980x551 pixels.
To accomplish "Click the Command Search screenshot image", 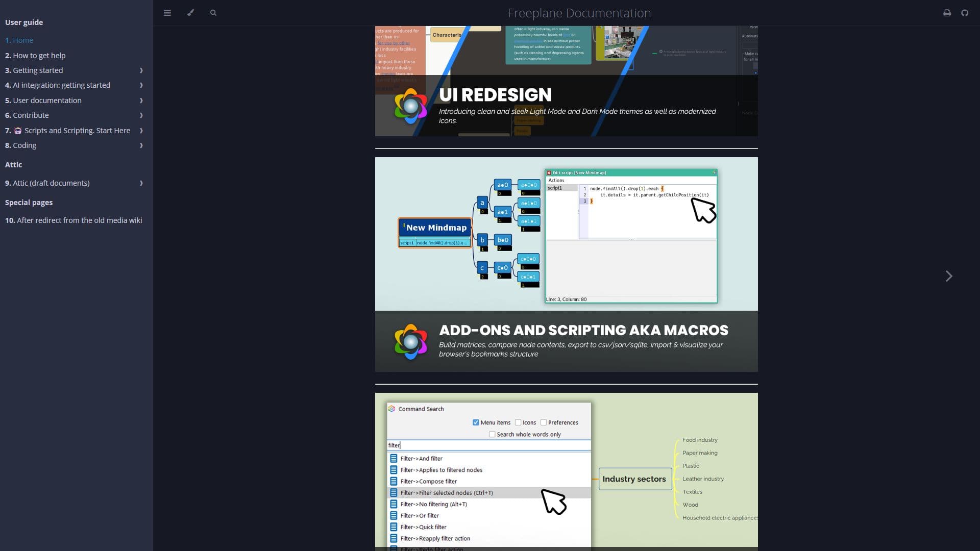I will pos(567,472).
